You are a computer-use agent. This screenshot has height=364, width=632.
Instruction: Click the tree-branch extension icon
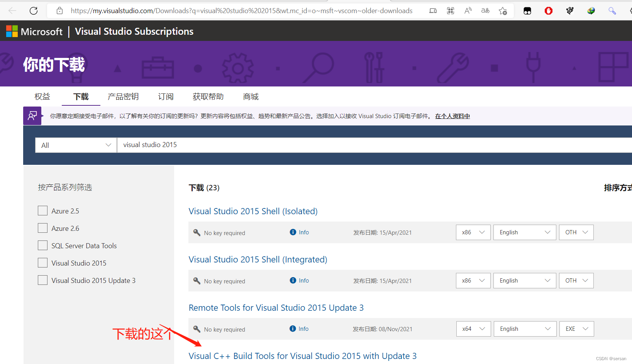[x=570, y=11]
